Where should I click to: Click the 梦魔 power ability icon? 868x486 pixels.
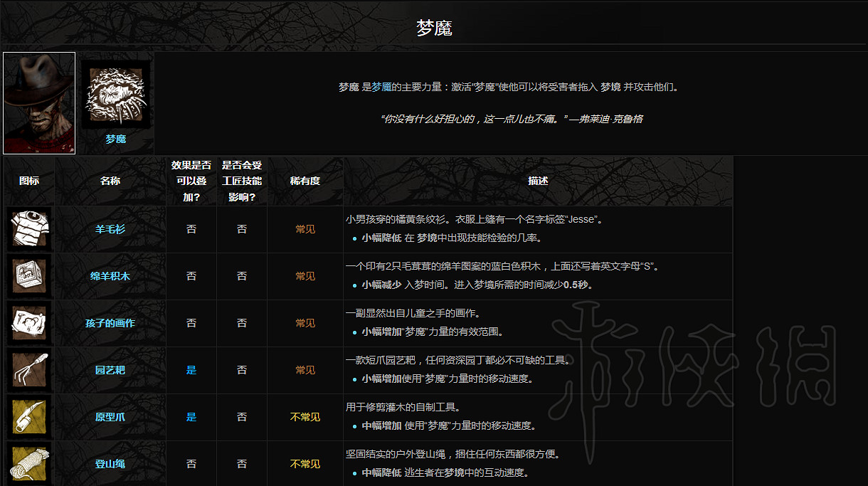pyautogui.click(x=115, y=93)
